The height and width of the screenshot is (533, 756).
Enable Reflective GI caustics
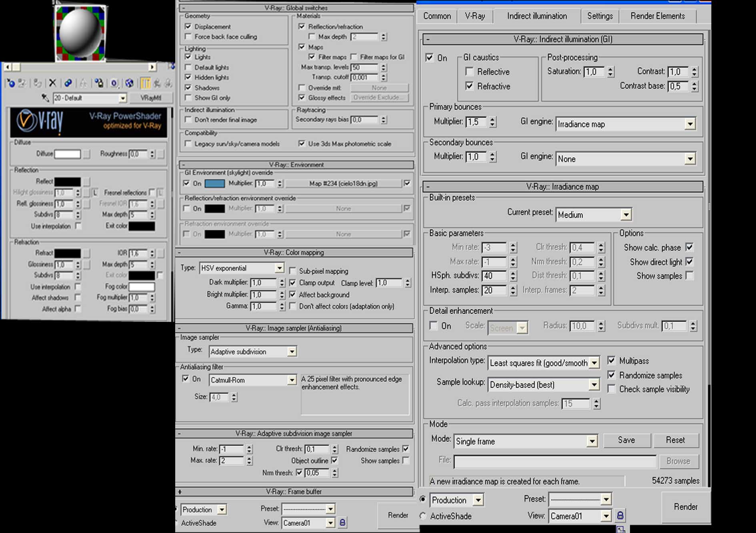tap(469, 72)
